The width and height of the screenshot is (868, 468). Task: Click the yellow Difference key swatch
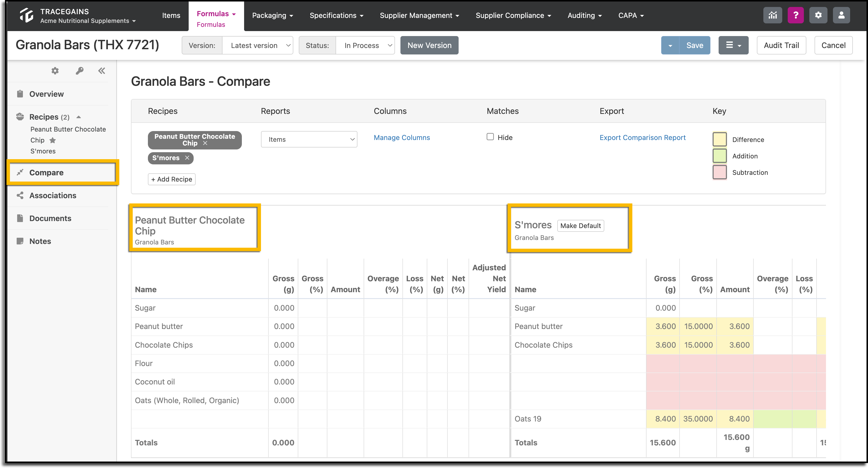(719, 139)
